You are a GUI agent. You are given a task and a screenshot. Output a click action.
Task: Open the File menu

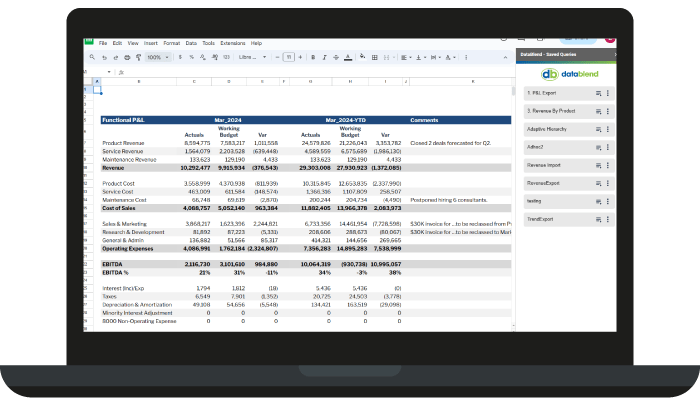pos(103,43)
